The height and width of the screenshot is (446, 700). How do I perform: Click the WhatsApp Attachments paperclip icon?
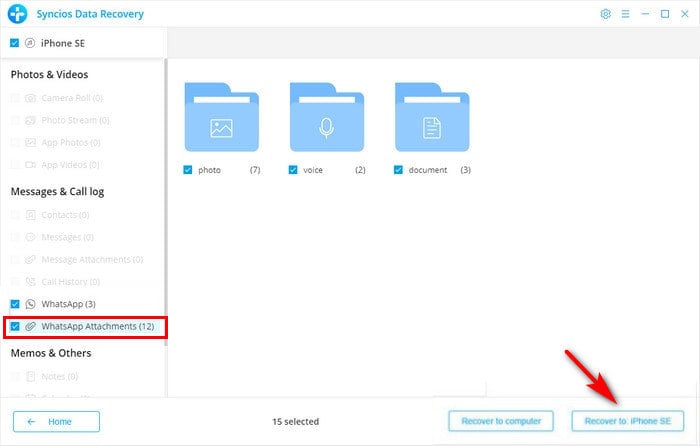30,326
